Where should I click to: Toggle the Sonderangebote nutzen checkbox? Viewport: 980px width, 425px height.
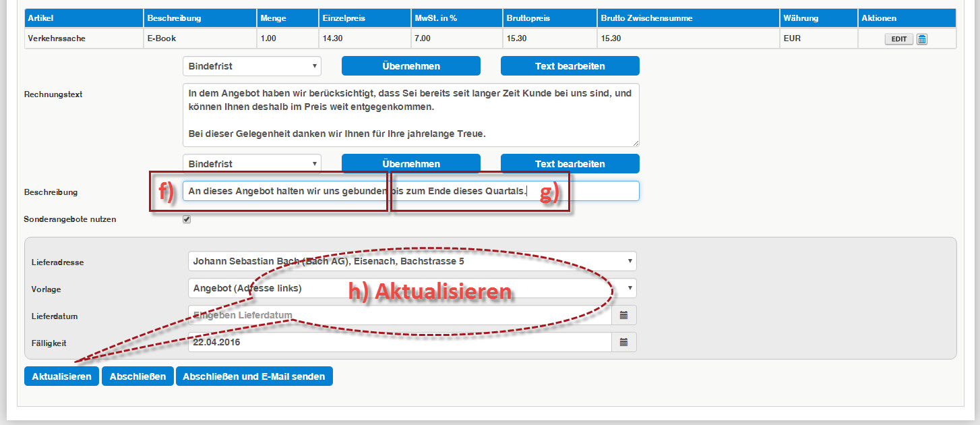pyautogui.click(x=187, y=219)
